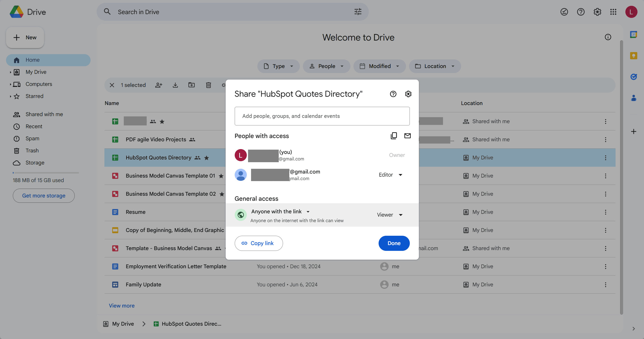644x339 pixels.
Task: Expand the Editor role dropdown for shared user
Action: (390, 175)
